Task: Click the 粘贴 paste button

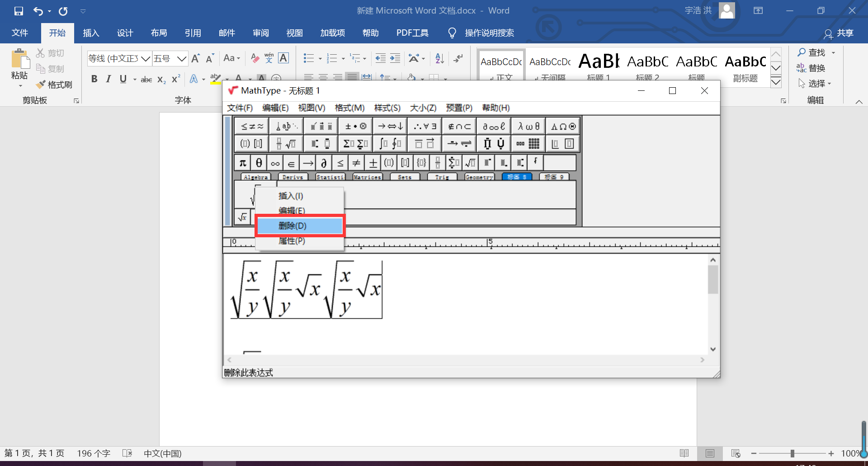Action: (19, 68)
